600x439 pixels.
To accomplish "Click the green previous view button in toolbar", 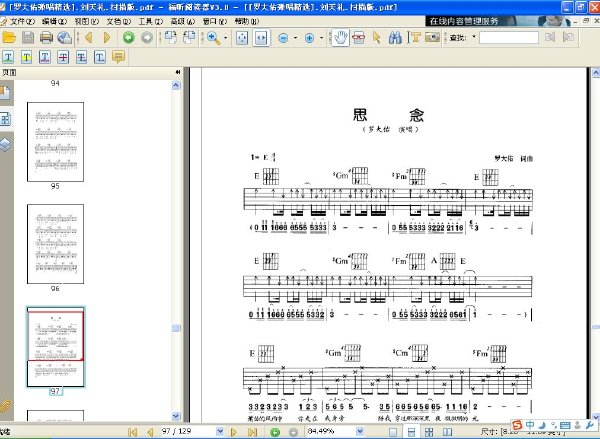I will tap(129, 38).
